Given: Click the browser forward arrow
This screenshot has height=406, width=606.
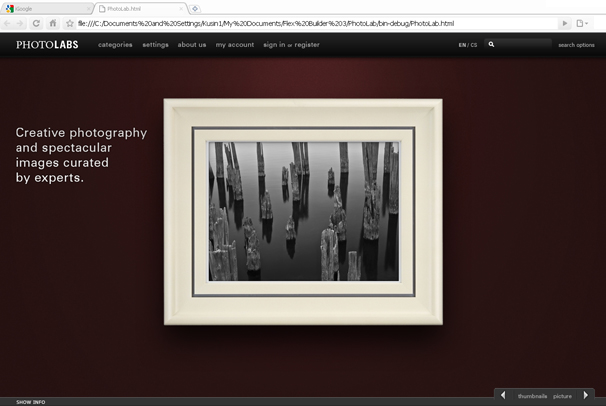Looking at the screenshot, I should pyautogui.click(x=22, y=23).
